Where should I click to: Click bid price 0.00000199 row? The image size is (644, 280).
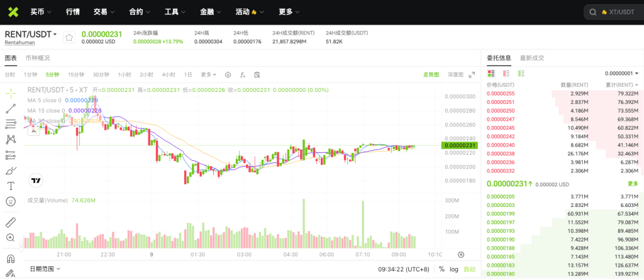pos(563,214)
